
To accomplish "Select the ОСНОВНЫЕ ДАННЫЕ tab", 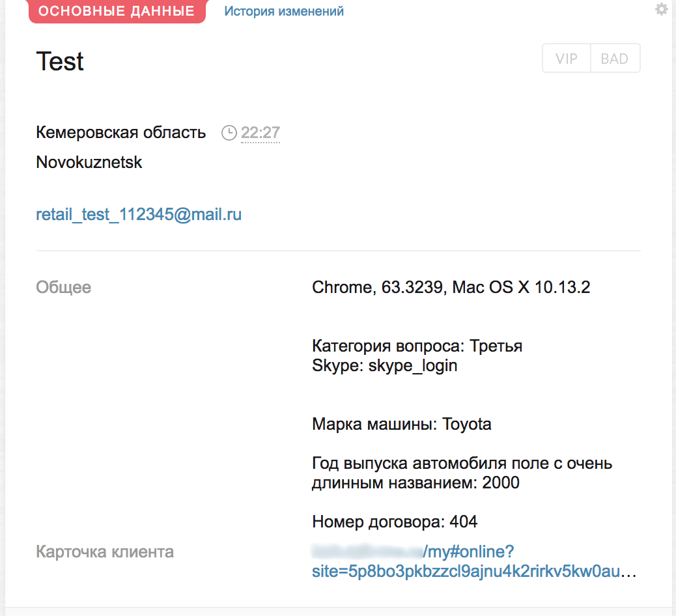I will (117, 11).
